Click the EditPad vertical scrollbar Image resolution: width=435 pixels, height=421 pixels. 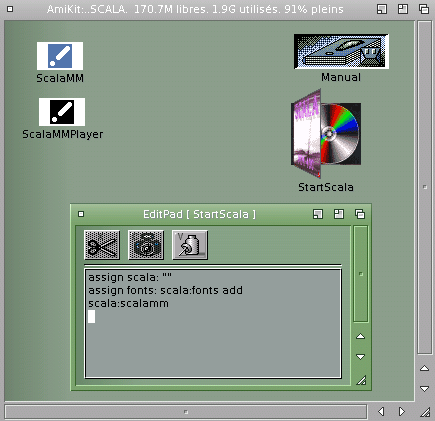point(360,274)
